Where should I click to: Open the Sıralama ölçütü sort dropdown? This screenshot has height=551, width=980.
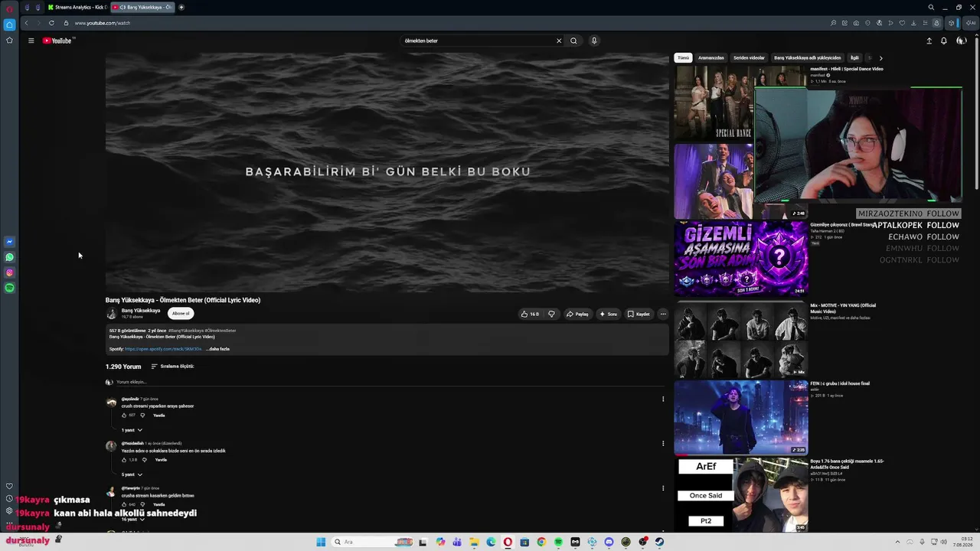pos(172,367)
